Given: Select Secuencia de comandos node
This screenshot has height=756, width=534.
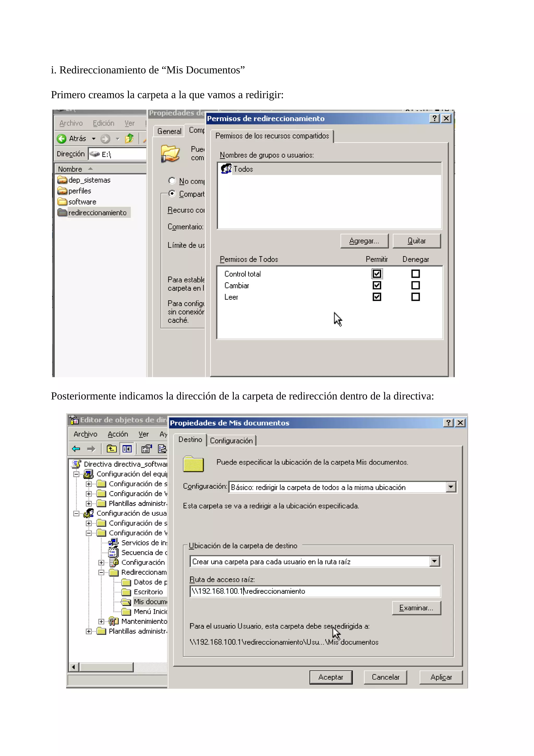Looking at the screenshot, I should (x=138, y=553).
